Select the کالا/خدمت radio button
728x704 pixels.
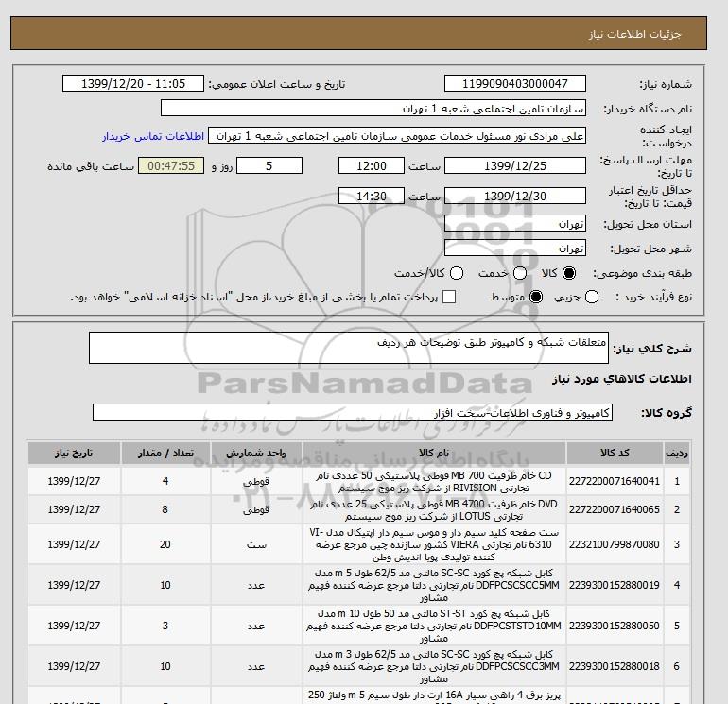[457, 273]
